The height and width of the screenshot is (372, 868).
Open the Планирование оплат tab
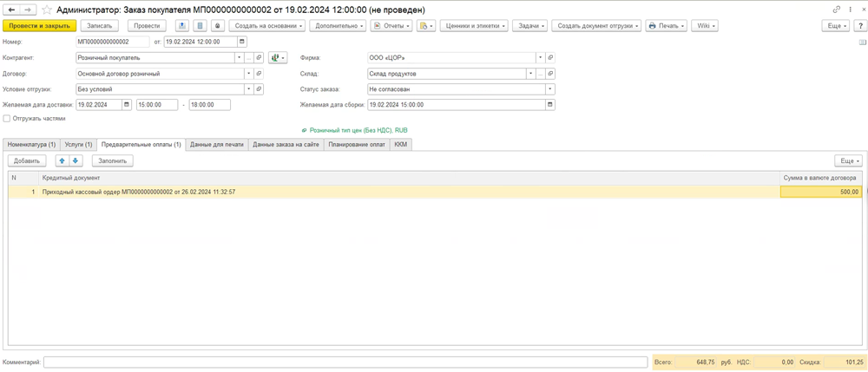click(x=356, y=145)
